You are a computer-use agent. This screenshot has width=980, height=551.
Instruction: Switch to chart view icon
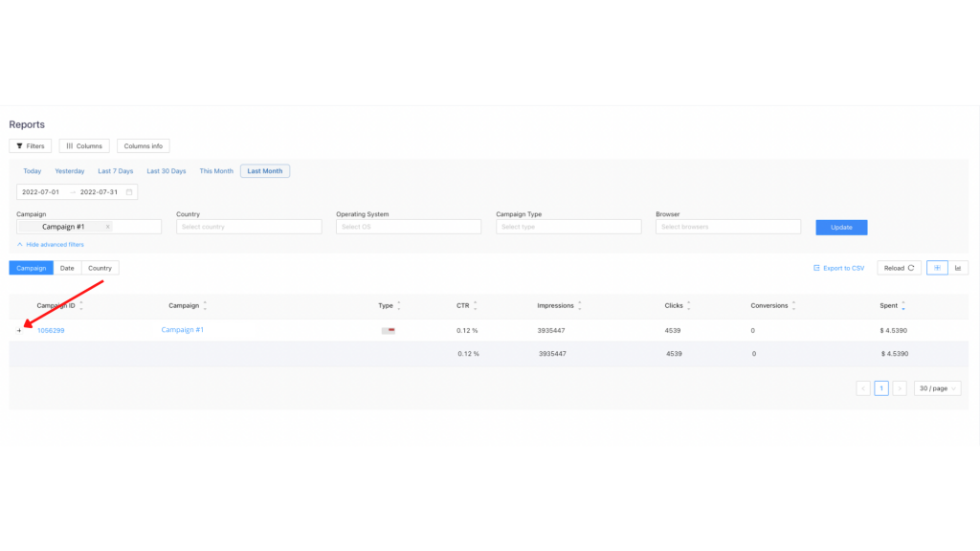(x=958, y=268)
